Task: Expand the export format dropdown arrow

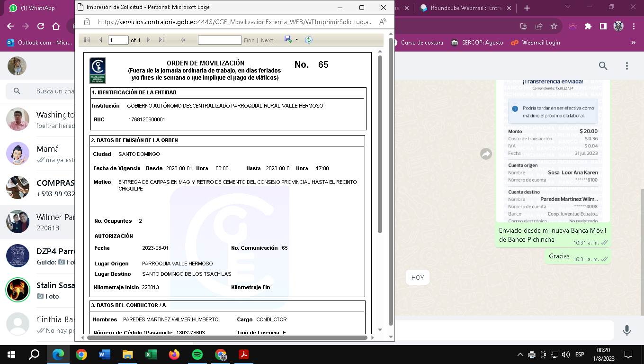Action: (x=297, y=40)
